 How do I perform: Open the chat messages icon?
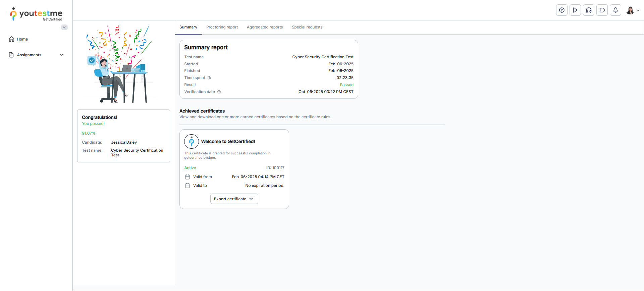point(602,10)
